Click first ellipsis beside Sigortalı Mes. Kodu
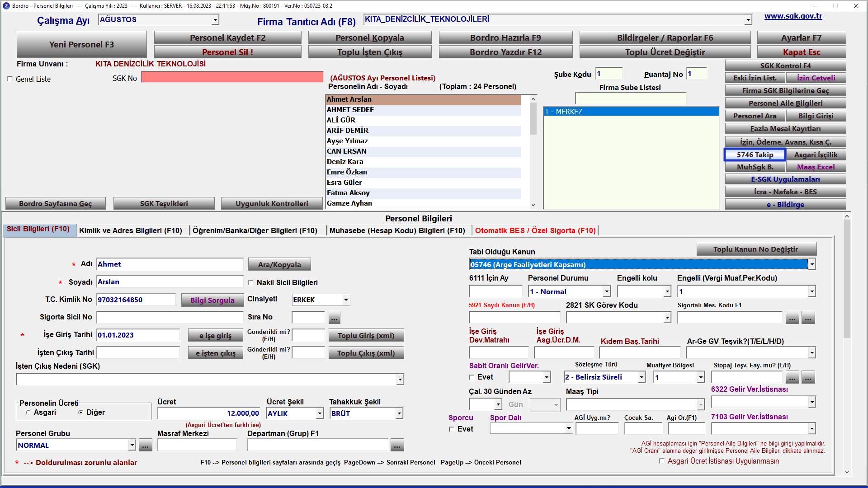The image size is (868, 488). coord(792,318)
